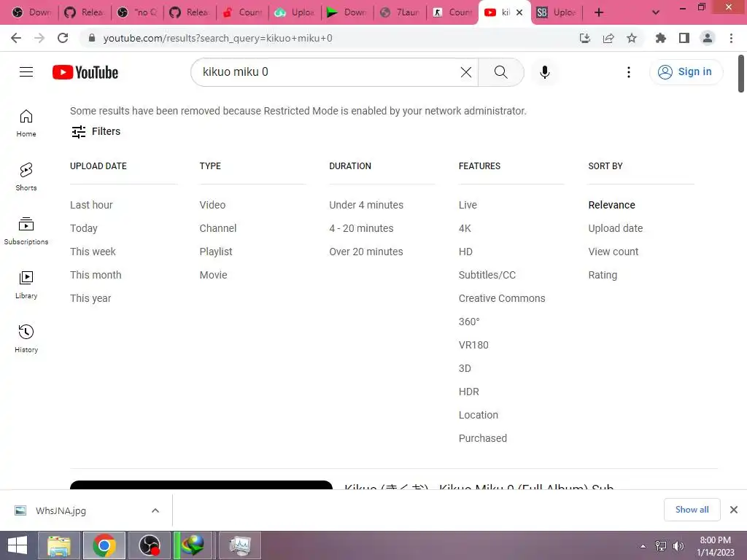Open Chrome extensions puzzle icon
The height and width of the screenshot is (560, 747).
[661, 38]
